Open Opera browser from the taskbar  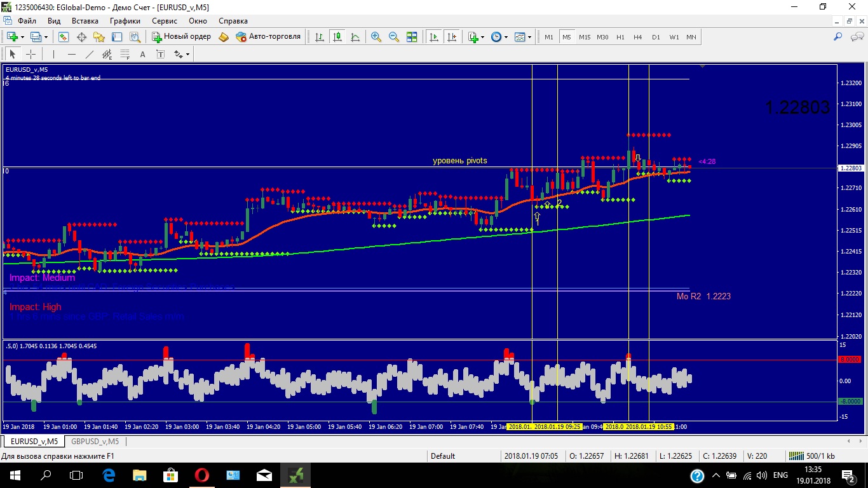(201, 475)
